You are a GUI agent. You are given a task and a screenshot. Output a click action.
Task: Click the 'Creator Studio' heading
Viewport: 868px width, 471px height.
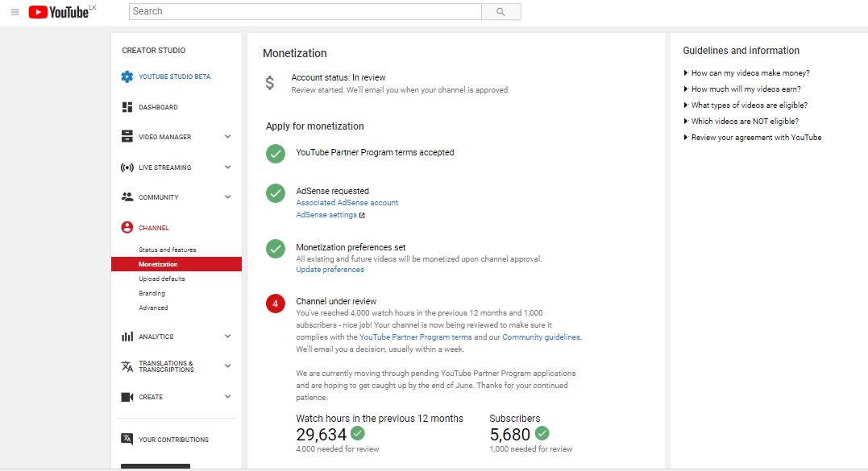[x=154, y=50]
